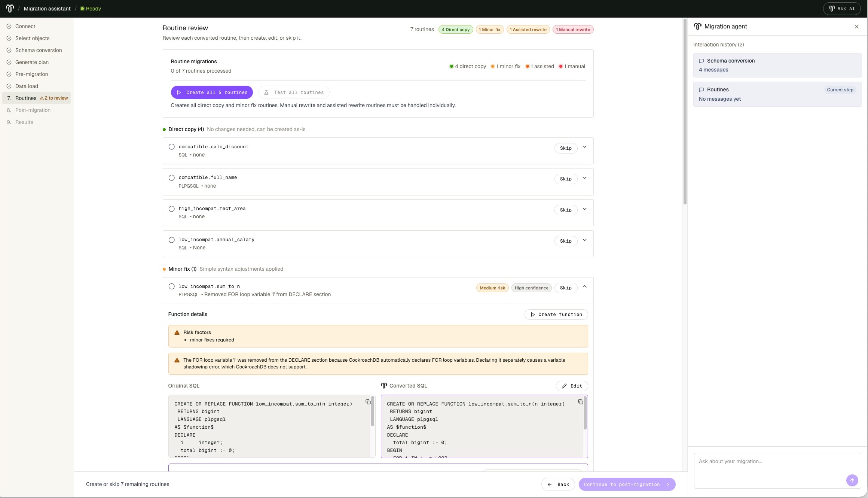Click 1 Assisted rewrite filter badge

528,30
